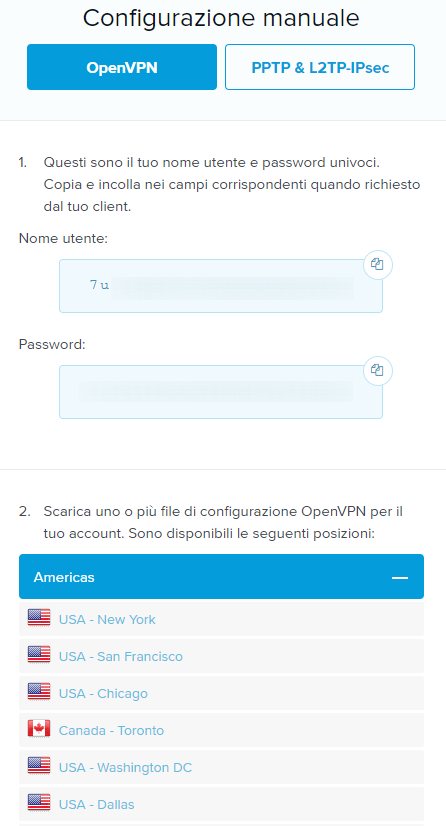Download the USA - Dallas configuration
This screenshot has width=446, height=826.
tap(96, 804)
